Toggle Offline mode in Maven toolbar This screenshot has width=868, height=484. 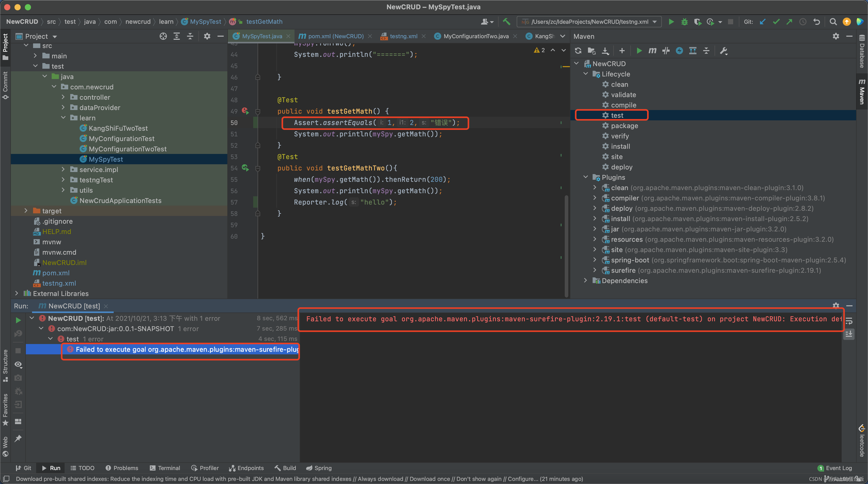point(666,51)
